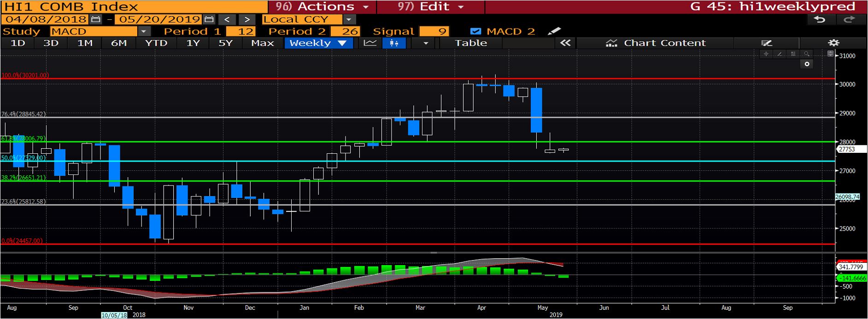868x319 pixels.
Task: Collapse panel with double left chevron
Action: [x=565, y=43]
